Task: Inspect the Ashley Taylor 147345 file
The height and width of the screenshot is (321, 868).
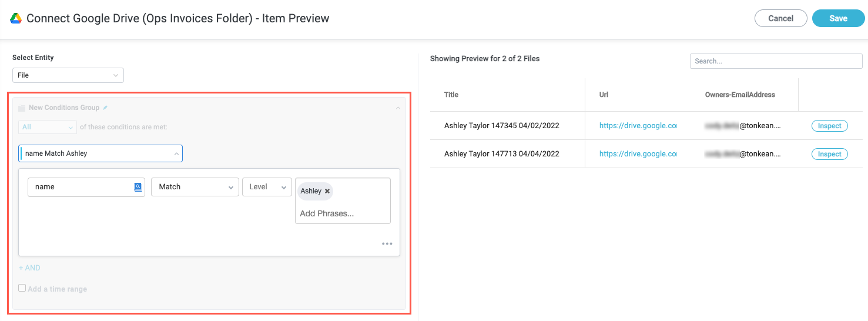Action: coord(829,126)
